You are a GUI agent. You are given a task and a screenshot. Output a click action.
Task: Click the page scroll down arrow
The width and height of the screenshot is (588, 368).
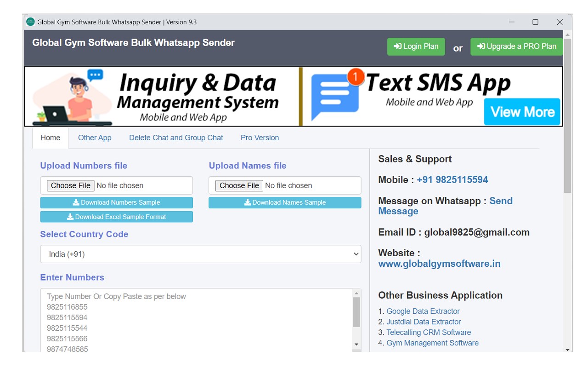[568, 349]
